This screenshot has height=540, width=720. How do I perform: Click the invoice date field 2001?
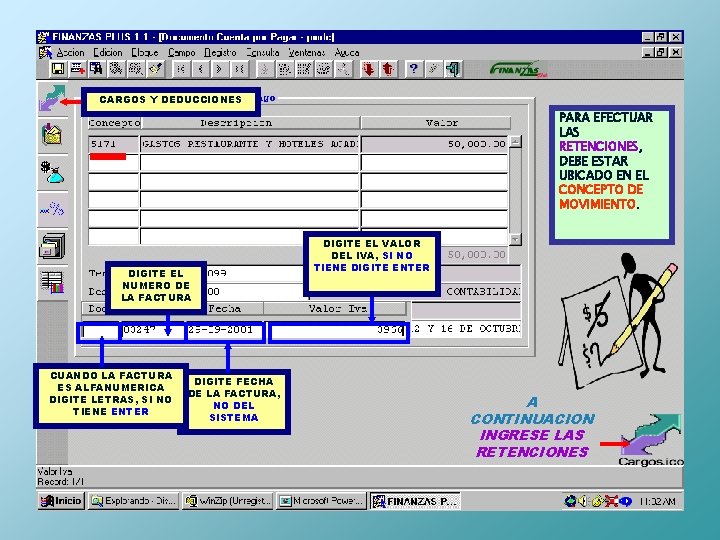[225, 331]
